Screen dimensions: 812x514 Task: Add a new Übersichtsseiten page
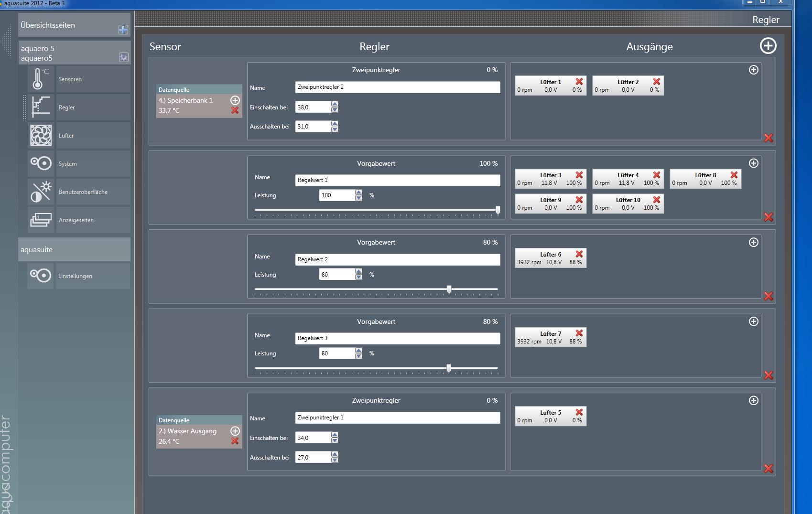[x=123, y=30]
